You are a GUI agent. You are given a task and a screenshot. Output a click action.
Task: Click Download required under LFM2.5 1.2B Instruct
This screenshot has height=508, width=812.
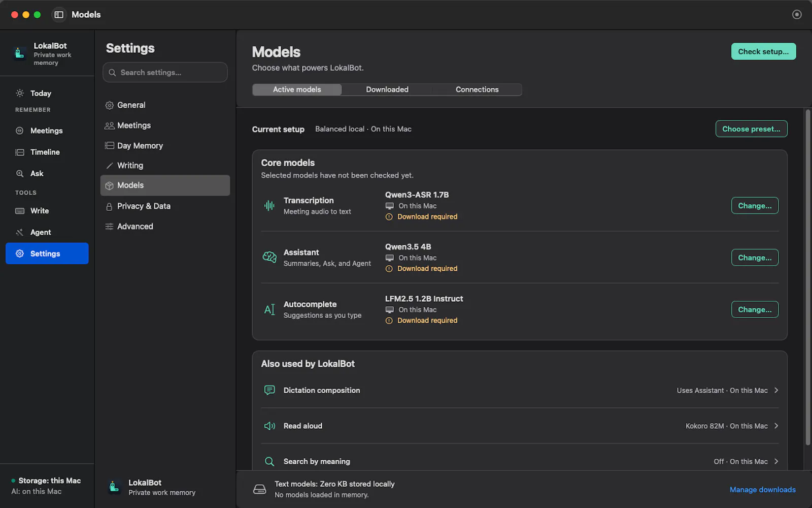tap(427, 321)
